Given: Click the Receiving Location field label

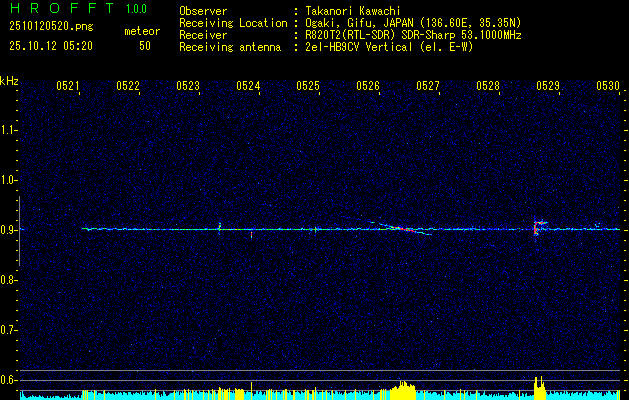Looking at the screenshot, I should pyautogui.click(x=233, y=23).
